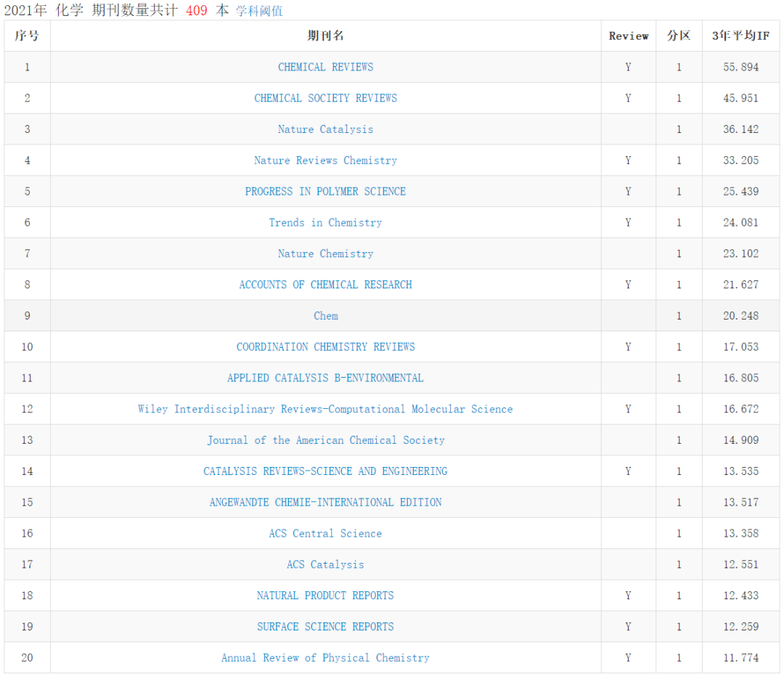Select the IF value 12.259
The image size is (784, 674).
tap(741, 627)
